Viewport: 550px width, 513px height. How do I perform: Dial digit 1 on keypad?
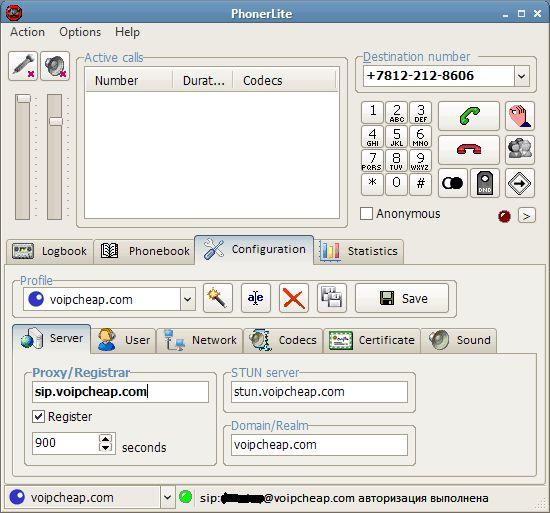(373, 113)
